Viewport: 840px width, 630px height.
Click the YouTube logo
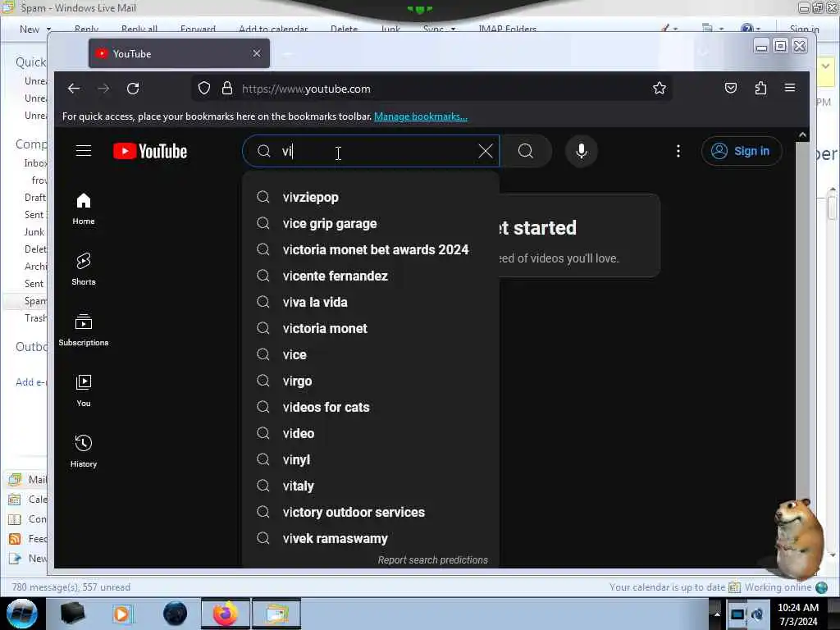click(150, 152)
